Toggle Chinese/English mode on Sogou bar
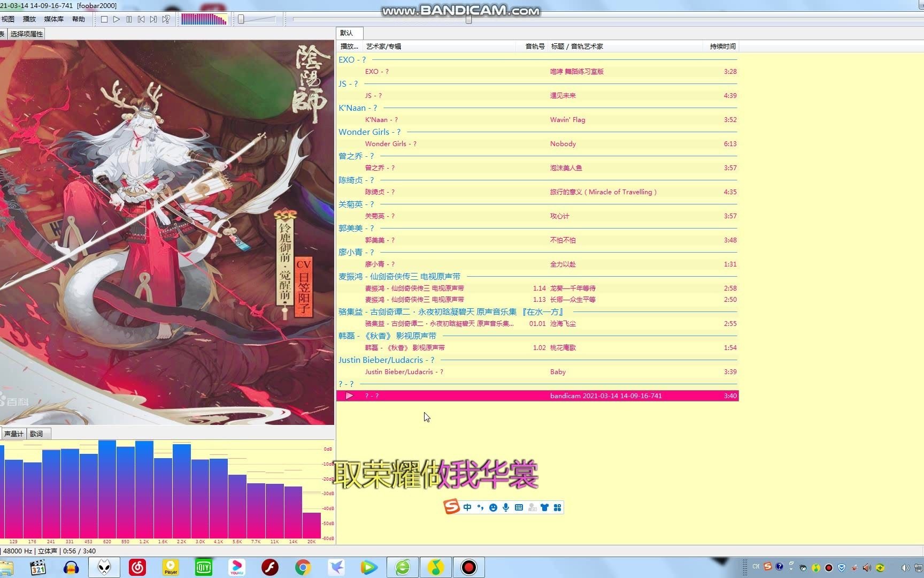The height and width of the screenshot is (578, 924). click(468, 507)
